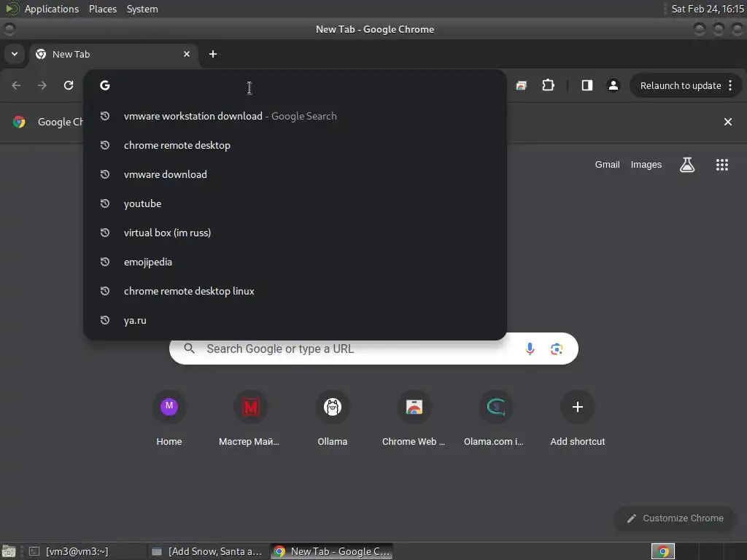Open the Applications menu
The image size is (747, 560).
pyautogui.click(x=52, y=9)
